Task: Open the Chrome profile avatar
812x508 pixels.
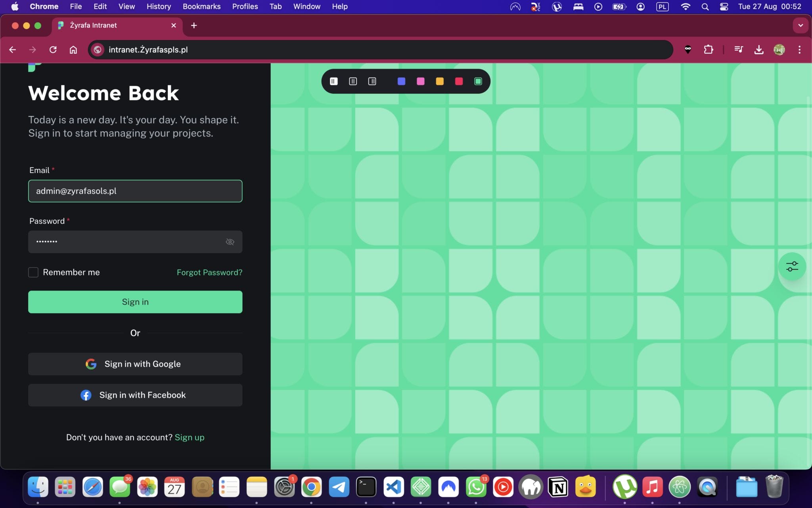Action: (x=779, y=50)
